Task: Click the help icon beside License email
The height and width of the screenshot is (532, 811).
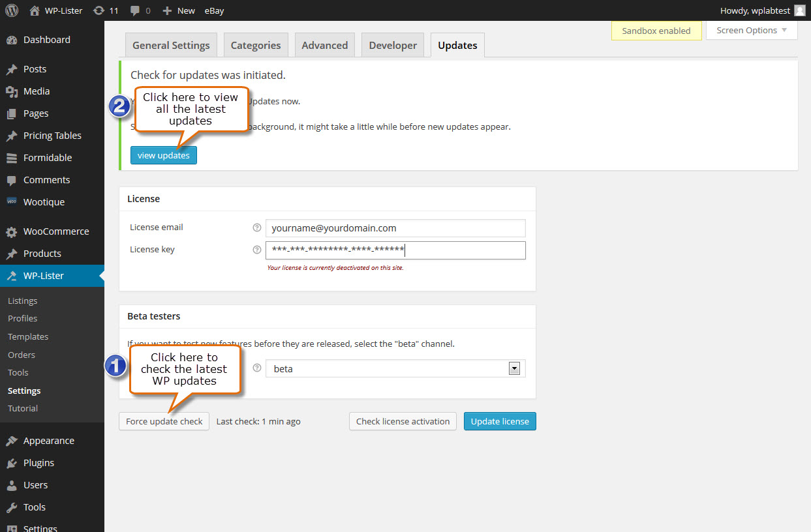Action: tap(256, 228)
